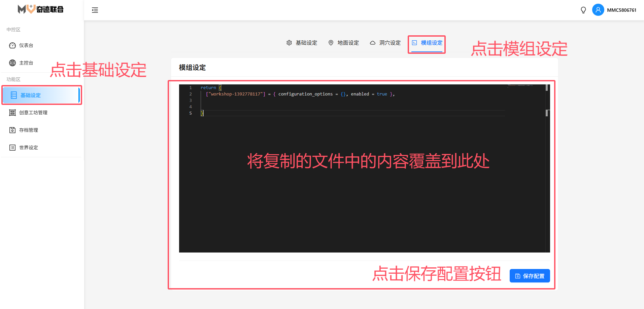This screenshot has width=644, height=309.
Task: Click the editor minimap preview
Action: coord(520,86)
